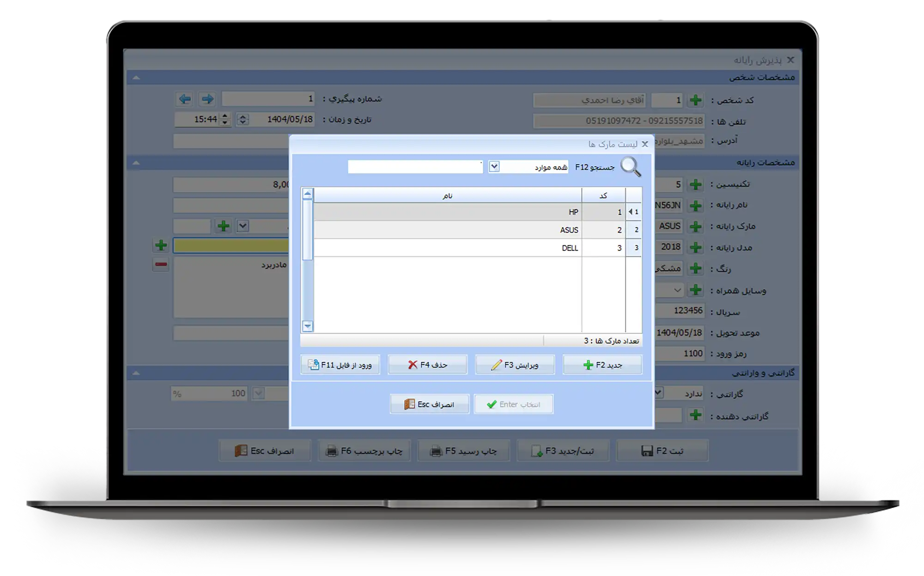The height and width of the screenshot is (576, 924).
Task: Click plus icon beside 'مارک رایانه'
Action: [x=695, y=226]
